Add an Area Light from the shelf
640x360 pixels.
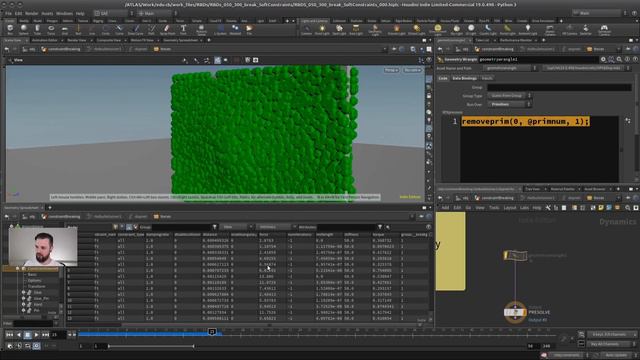point(356,29)
